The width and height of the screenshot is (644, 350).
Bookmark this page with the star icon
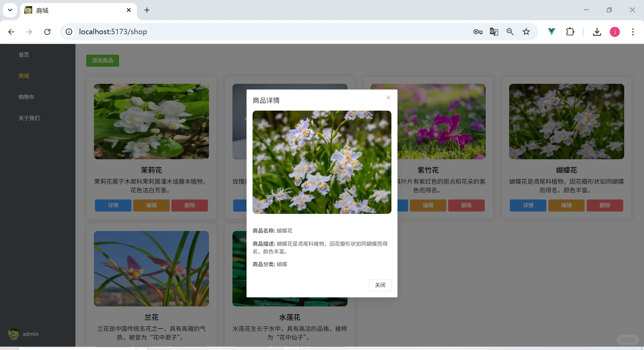pos(526,32)
